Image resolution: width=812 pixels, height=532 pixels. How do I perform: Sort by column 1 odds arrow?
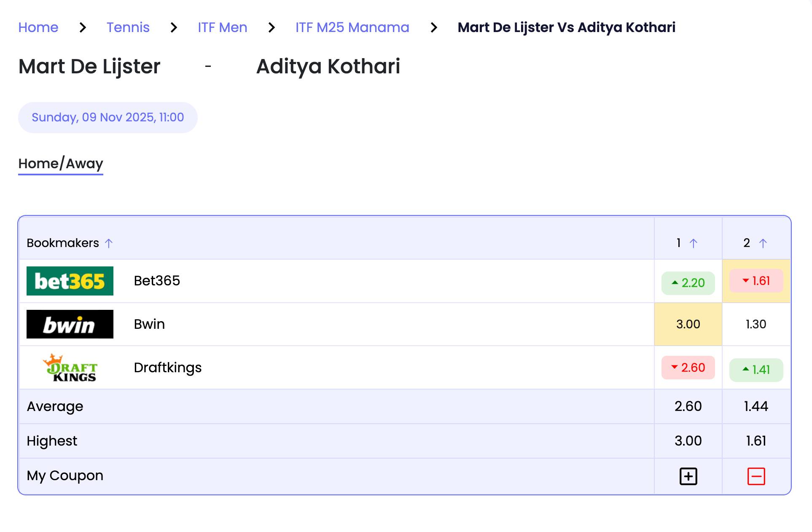pos(693,243)
